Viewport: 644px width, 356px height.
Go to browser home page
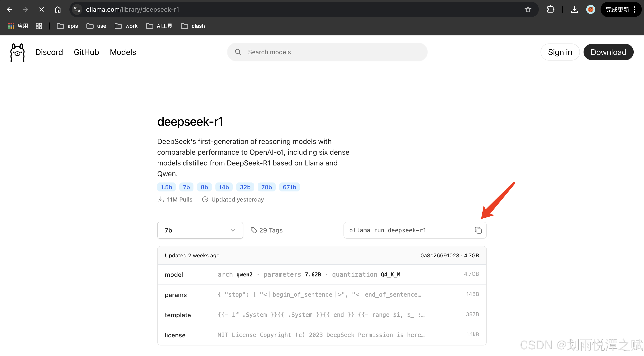(x=58, y=9)
